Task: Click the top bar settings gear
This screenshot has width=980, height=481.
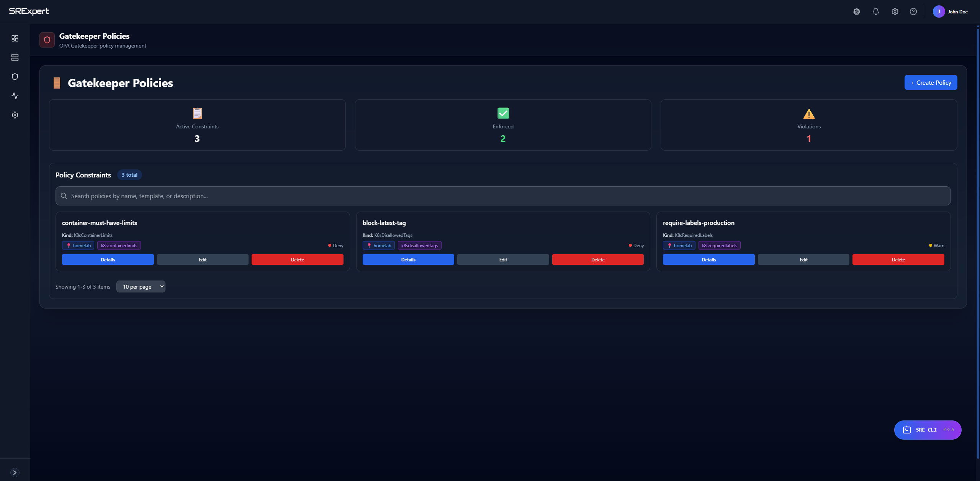Action: (x=895, y=11)
